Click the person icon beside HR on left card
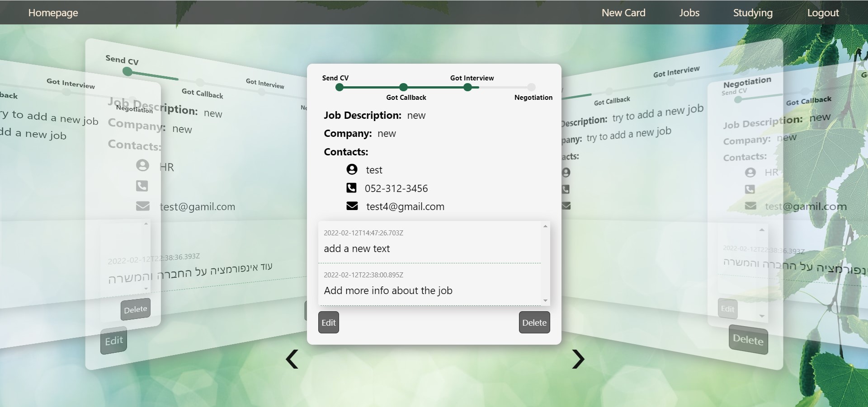Viewport: 868px width, 407px height. tap(142, 165)
